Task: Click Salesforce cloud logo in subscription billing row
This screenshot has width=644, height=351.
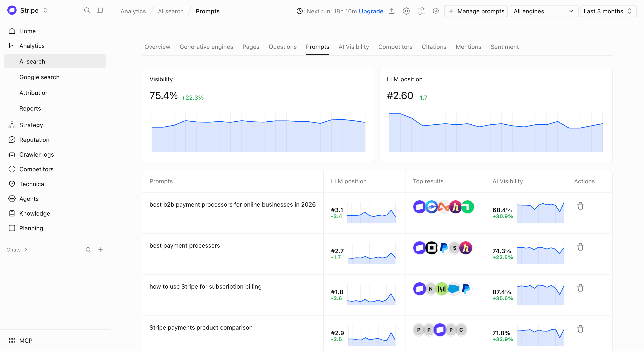Action: click(x=454, y=289)
